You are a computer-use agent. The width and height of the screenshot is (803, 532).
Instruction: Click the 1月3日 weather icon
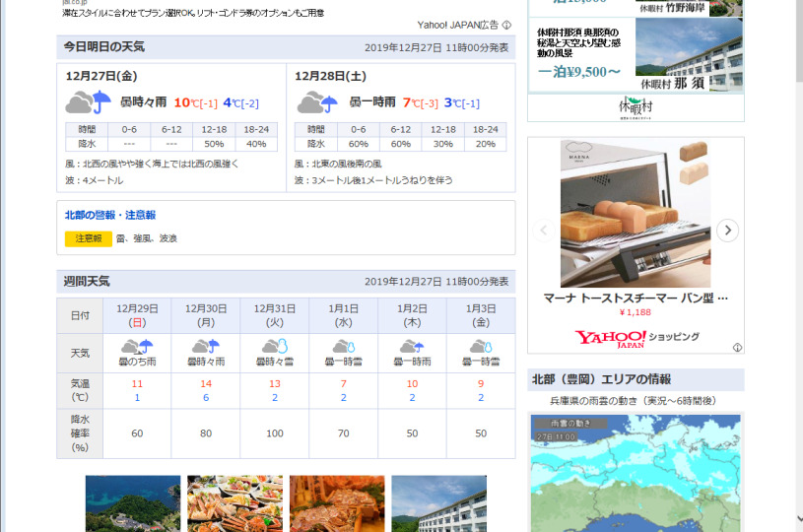[x=481, y=347]
